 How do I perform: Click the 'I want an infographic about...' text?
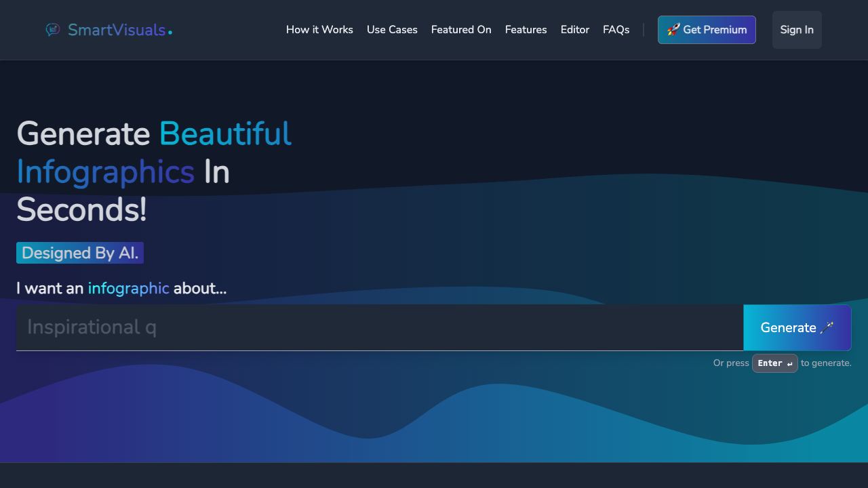(x=121, y=288)
